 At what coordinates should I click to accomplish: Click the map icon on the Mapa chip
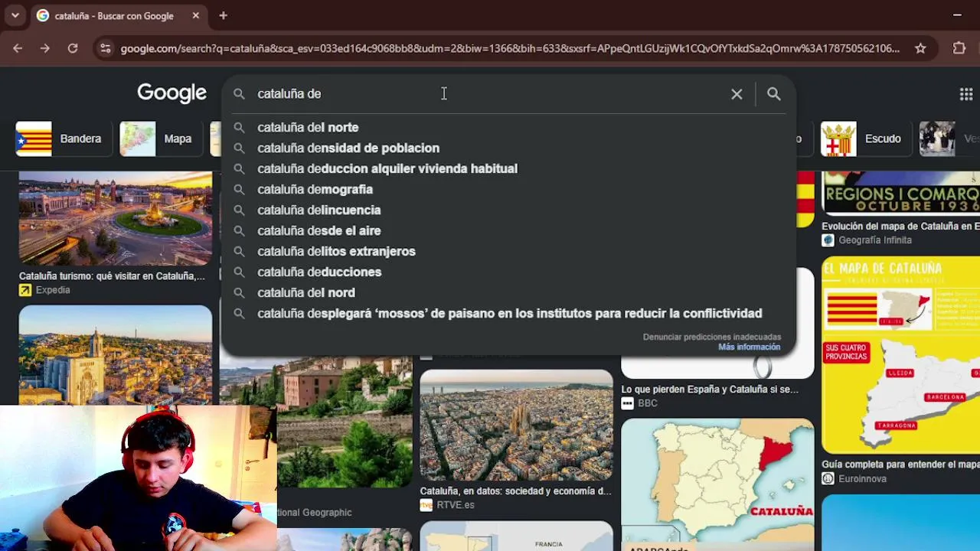138,139
